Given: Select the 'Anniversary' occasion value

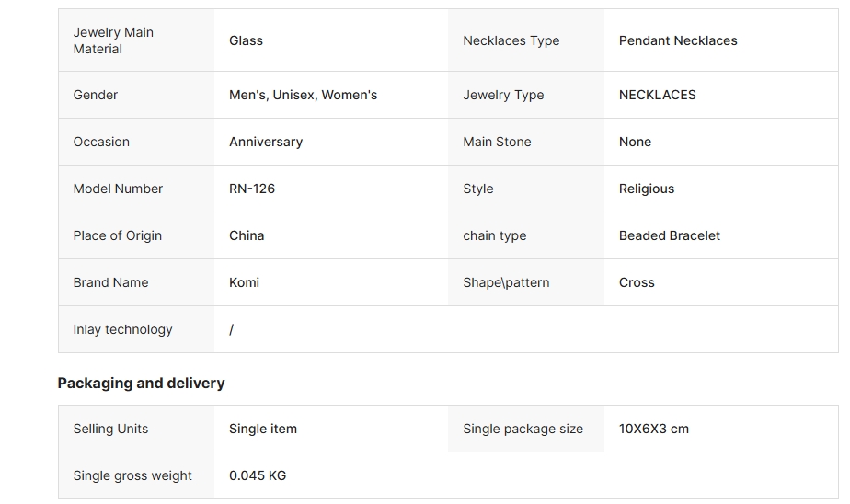Looking at the screenshot, I should click(266, 142).
